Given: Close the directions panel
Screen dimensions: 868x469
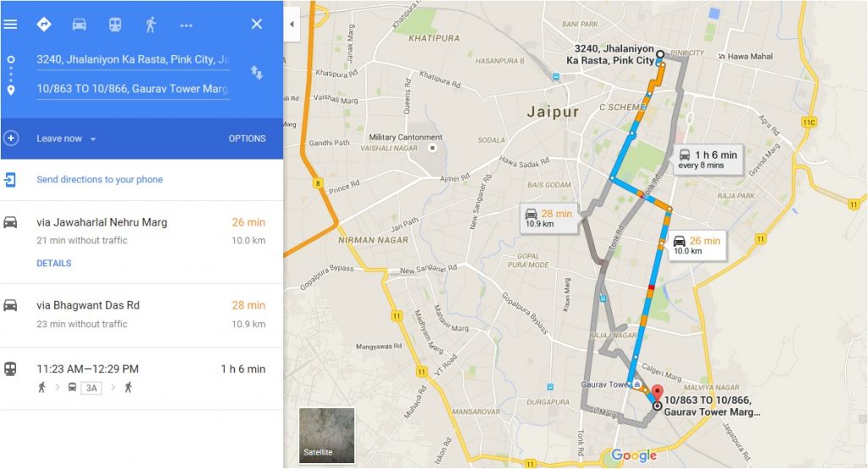Looking at the screenshot, I should click(x=257, y=24).
